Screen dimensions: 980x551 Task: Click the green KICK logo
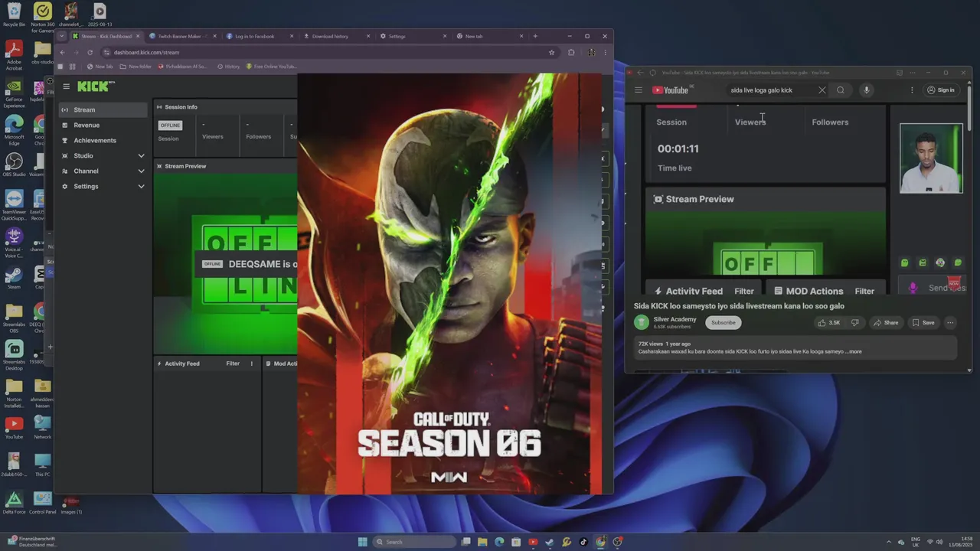[95, 86]
